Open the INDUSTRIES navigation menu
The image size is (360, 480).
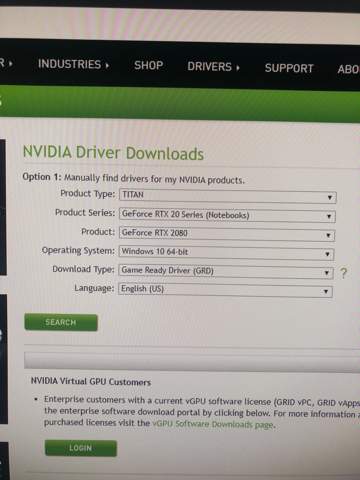74,64
